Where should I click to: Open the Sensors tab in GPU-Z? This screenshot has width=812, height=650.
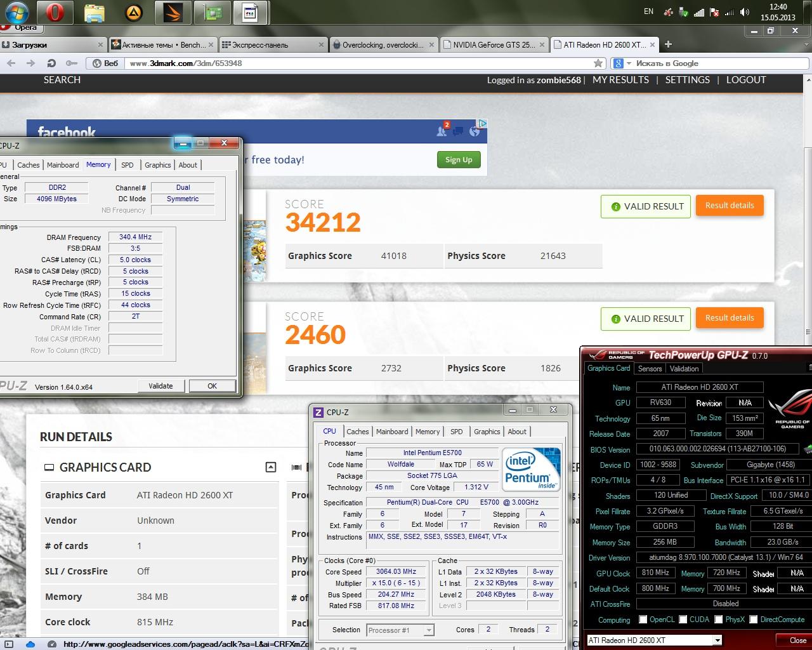click(650, 369)
